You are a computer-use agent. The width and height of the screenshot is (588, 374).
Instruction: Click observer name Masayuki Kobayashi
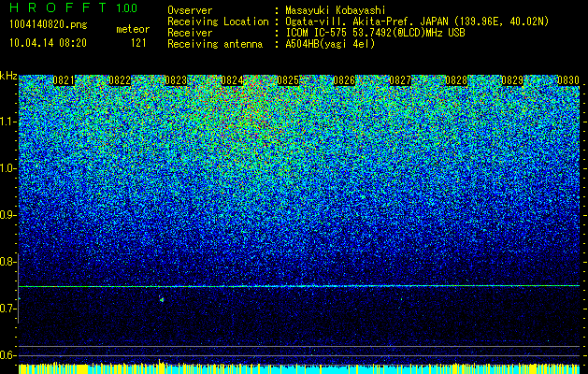pos(336,10)
